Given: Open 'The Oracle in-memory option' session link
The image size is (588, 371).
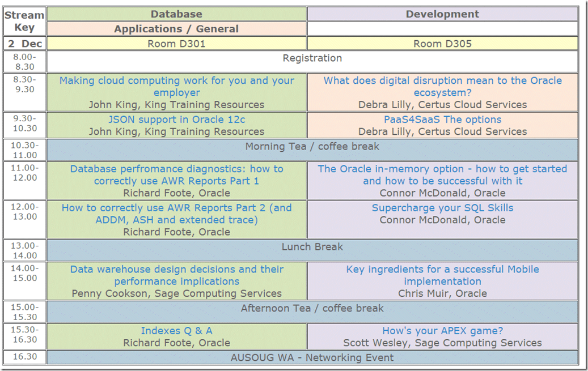Looking at the screenshot, I should (442, 169).
